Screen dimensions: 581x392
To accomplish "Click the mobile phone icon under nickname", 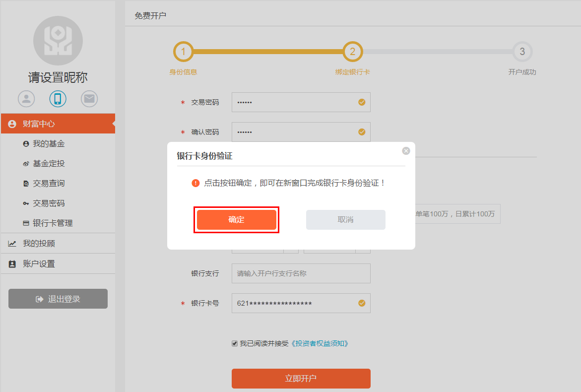I will coord(58,99).
